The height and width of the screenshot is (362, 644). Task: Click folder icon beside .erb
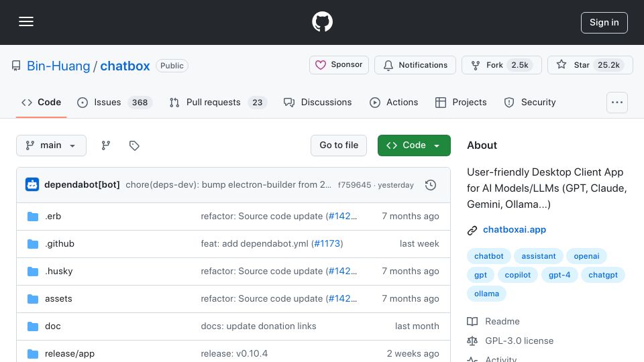click(33, 217)
